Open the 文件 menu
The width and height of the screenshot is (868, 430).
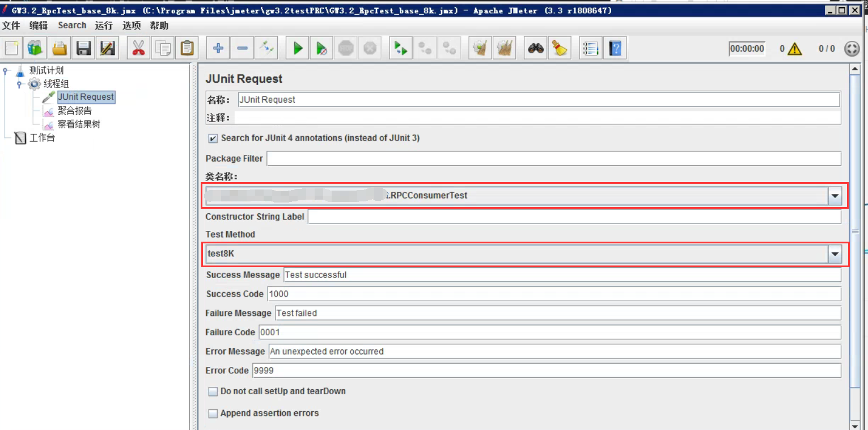[x=11, y=26]
